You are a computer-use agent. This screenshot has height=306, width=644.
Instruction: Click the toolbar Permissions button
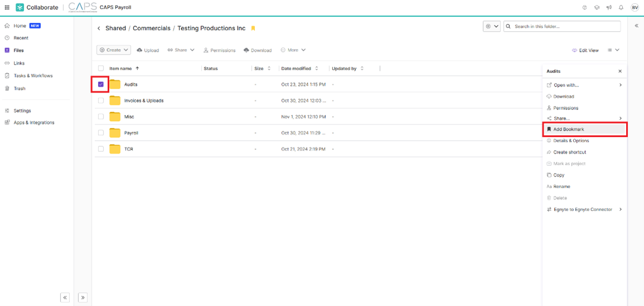pyautogui.click(x=219, y=50)
